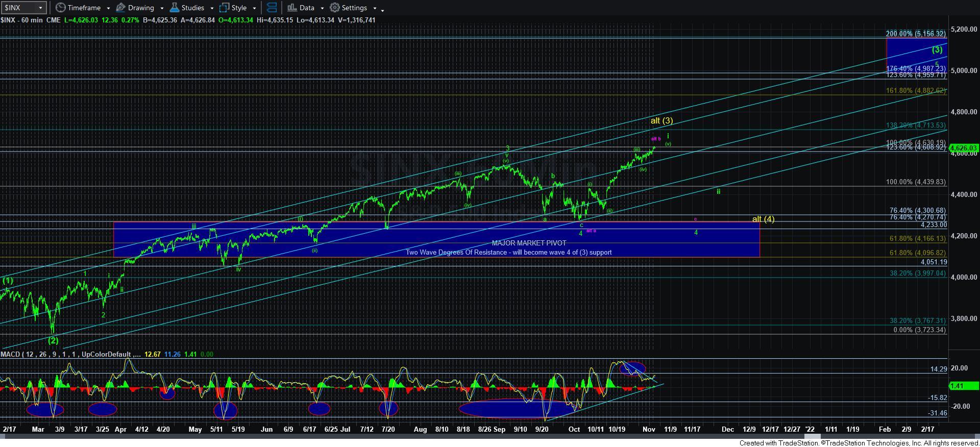Click the Settings gear icon

[335, 8]
